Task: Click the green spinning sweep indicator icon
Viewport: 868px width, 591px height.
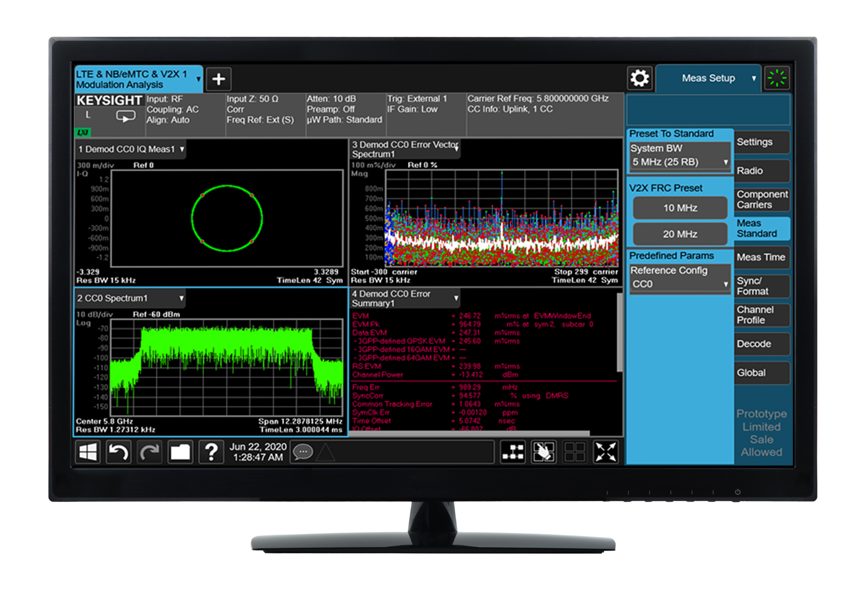Action: (777, 79)
